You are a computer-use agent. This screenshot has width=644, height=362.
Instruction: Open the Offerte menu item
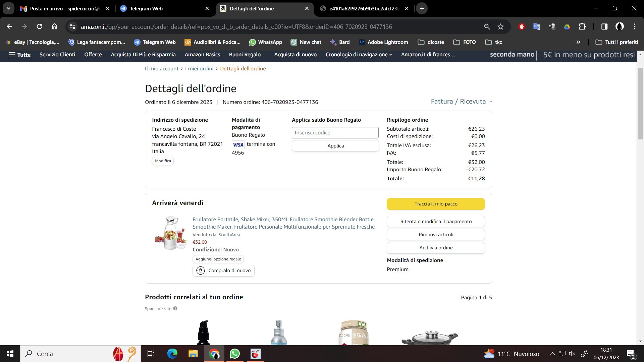93,55
